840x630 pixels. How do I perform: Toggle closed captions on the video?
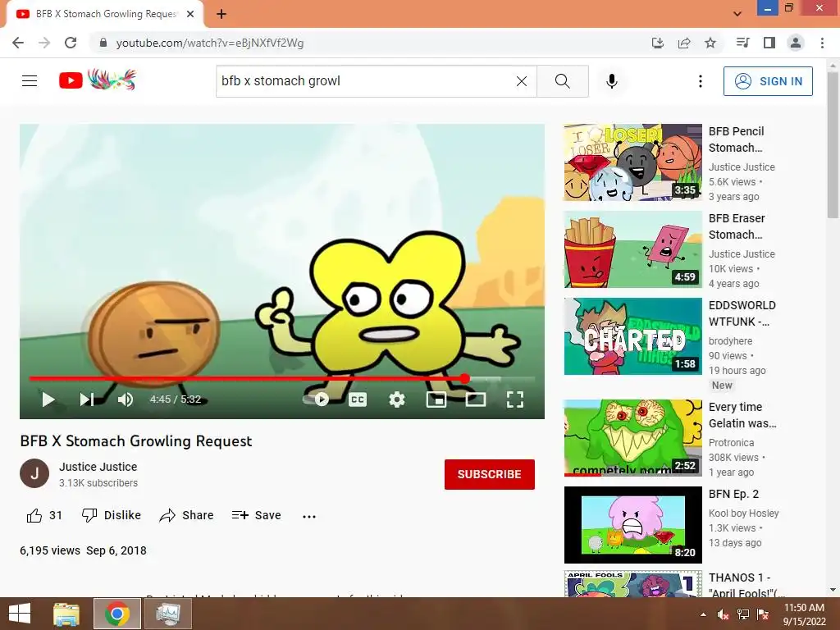click(x=358, y=399)
